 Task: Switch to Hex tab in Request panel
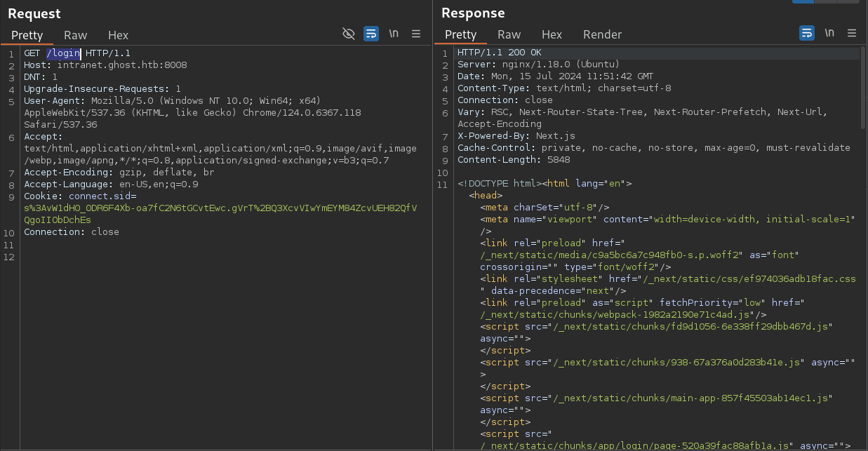click(x=119, y=35)
